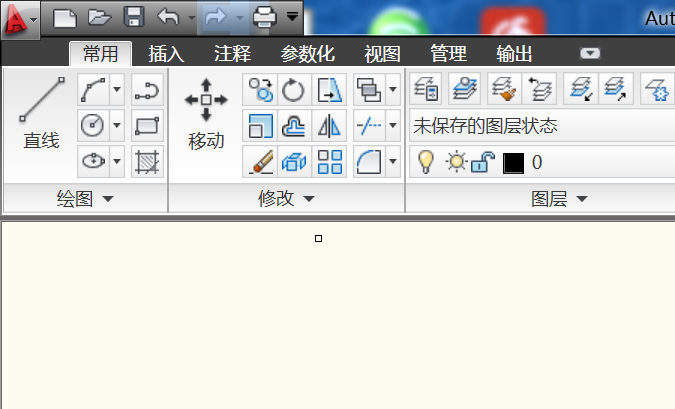Screen dimensions: 675x409
Task: Select the Rotate tool
Action: 294,90
